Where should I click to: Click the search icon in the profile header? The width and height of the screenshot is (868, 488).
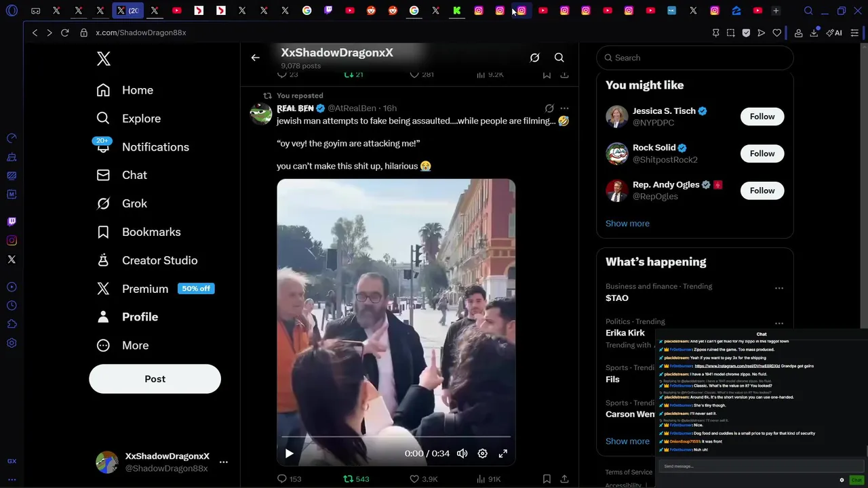click(x=559, y=58)
